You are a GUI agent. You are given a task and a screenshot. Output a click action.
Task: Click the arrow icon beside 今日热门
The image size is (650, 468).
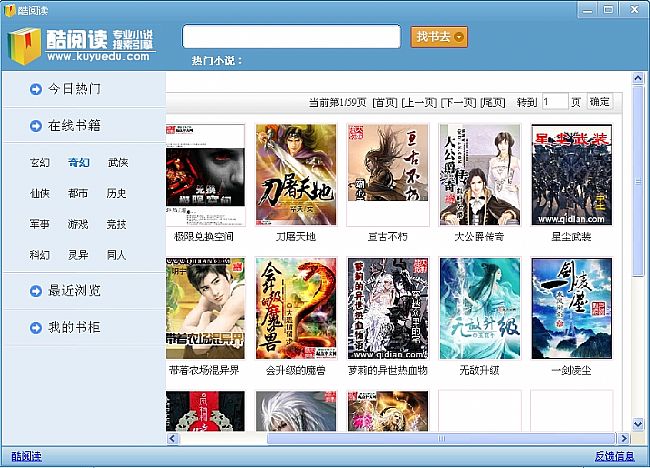(x=36, y=89)
